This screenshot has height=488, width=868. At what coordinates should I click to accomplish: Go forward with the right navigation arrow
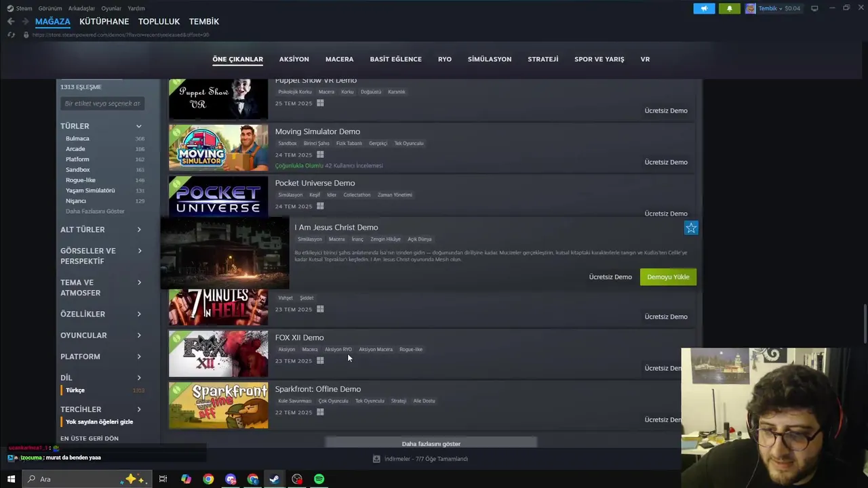pos(26,22)
